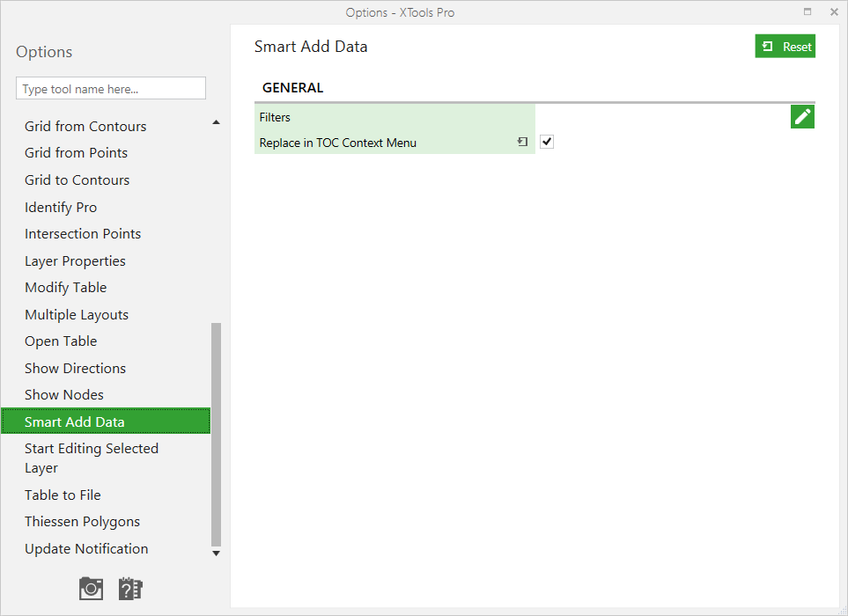Select Grid from Points
The width and height of the screenshot is (848, 616).
(x=77, y=153)
